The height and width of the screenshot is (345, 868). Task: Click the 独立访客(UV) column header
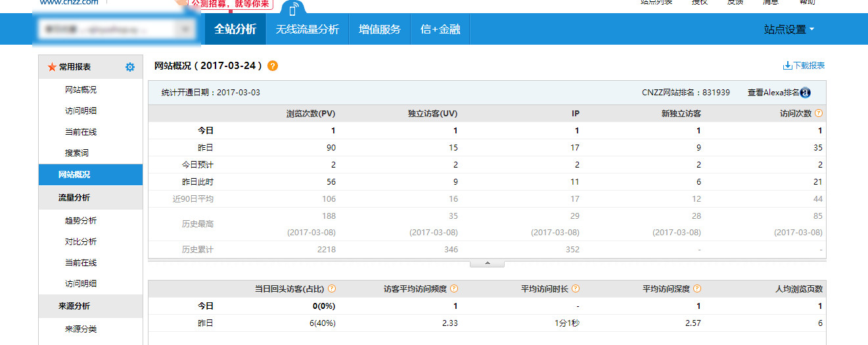433,114
